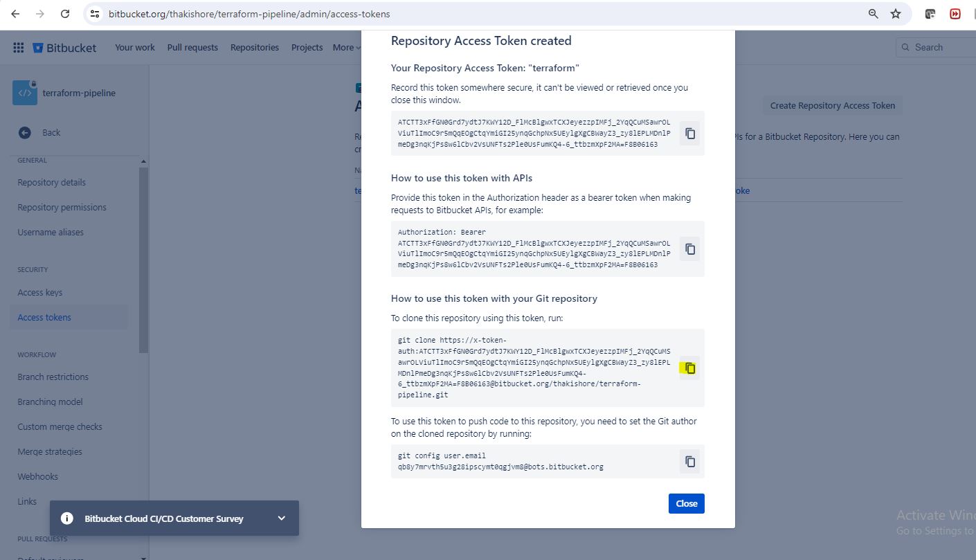Image resolution: width=976 pixels, height=560 pixels.
Task: Click the Back arrow icon in sidebar
Action: 25,133
